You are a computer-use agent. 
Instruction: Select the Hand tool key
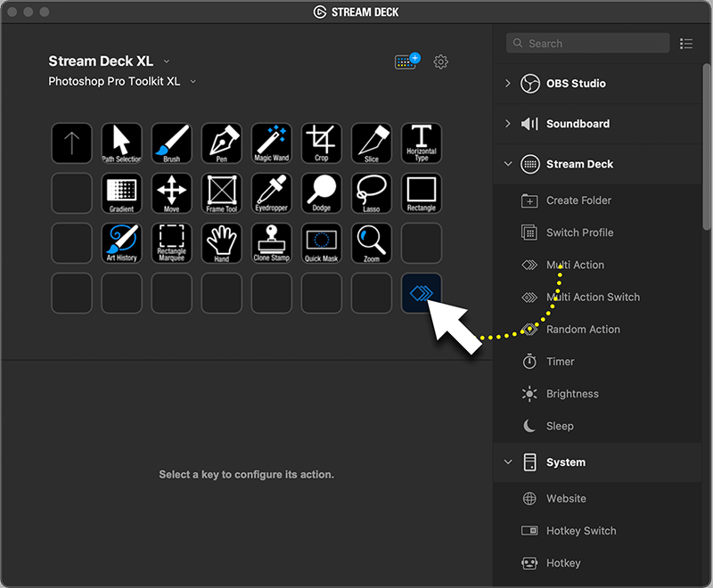point(221,243)
